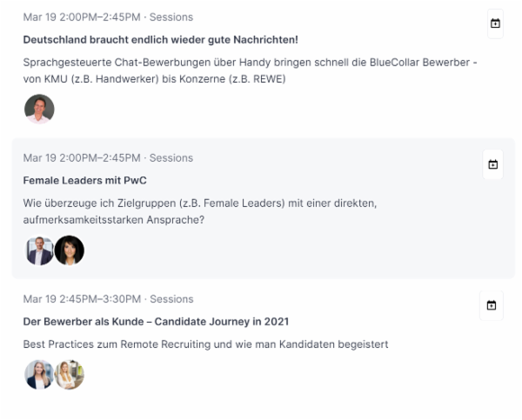Add Female Leaders mit PwC session to calendar
Viewport: 522px width, 420px height.
point(492,164)
